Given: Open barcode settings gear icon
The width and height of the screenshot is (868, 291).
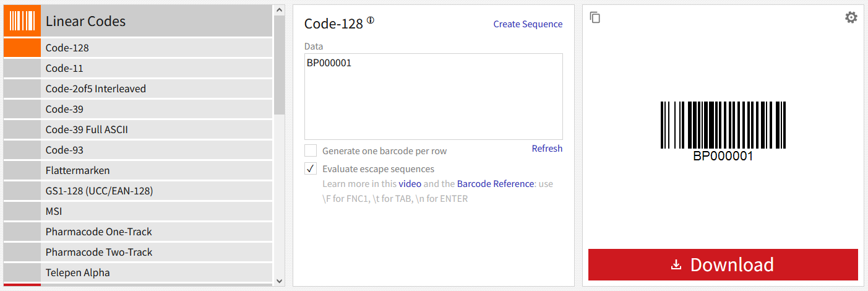Looking at the screenshot, I should tap(851, 17).
